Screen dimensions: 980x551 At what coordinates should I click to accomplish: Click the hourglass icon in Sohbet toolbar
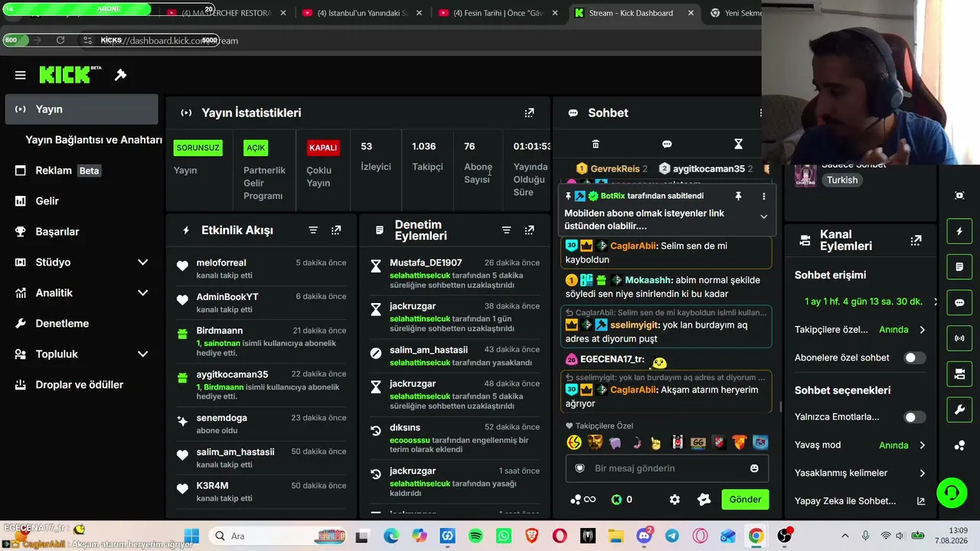[x=738, y=144]
